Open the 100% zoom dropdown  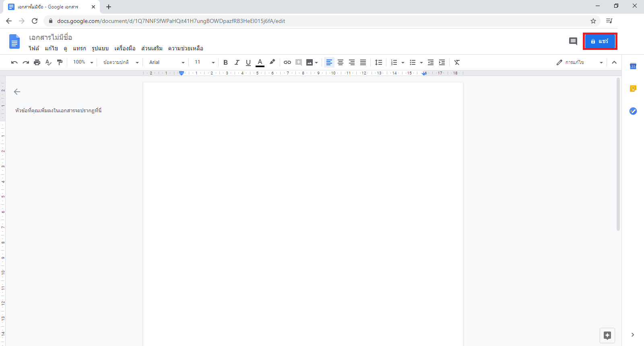point(83,62)
